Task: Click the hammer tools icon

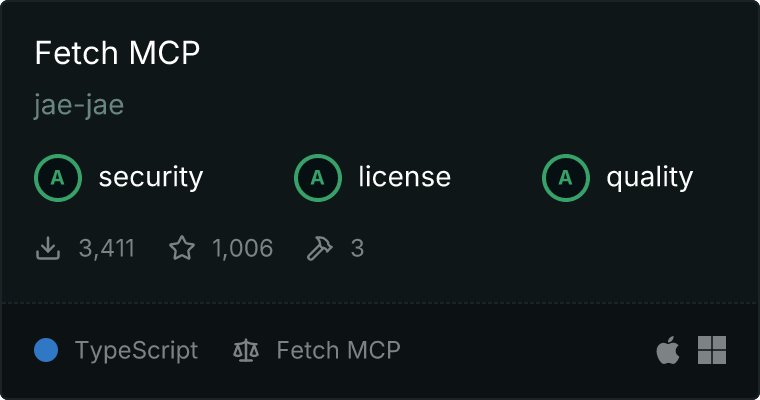Action: [320, 248]
